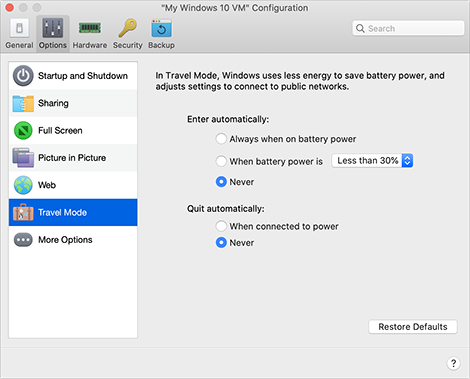Viewport: 470px width, 379px height.
Task: Open Full Screen label in sidebar
Action: point(60,130)
